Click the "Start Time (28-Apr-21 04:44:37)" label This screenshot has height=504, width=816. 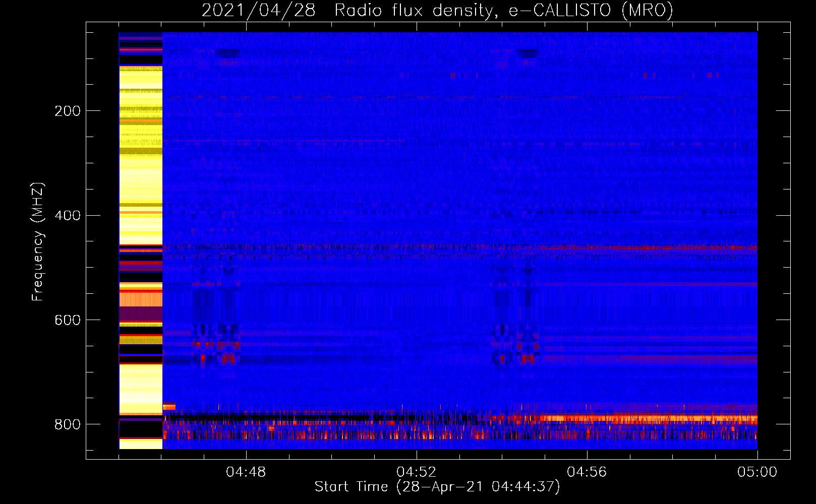(x=437, y=487)
